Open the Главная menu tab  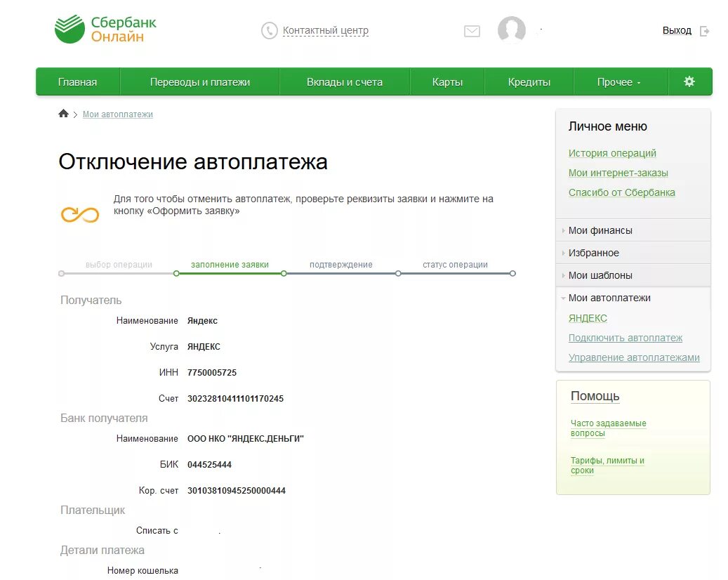77,82
